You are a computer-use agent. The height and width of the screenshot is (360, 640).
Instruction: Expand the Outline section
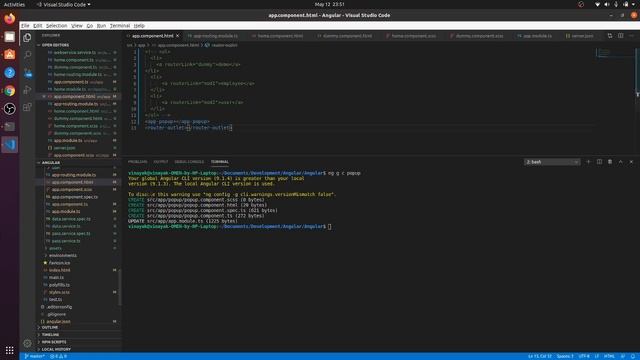(x=50, y=327)
